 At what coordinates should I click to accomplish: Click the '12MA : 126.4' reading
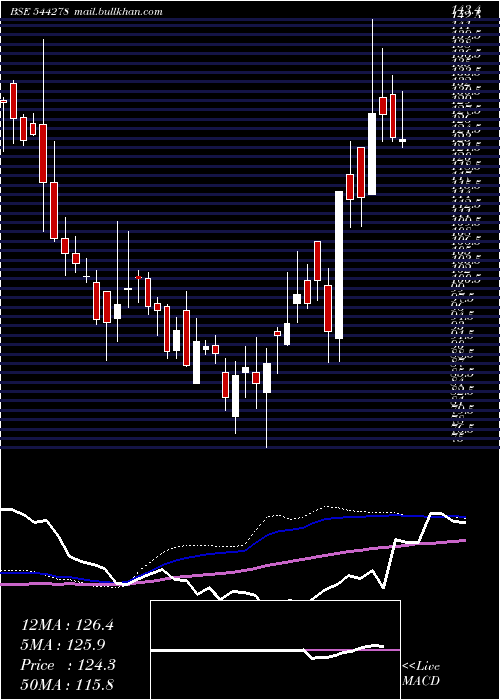pos(67,625)
